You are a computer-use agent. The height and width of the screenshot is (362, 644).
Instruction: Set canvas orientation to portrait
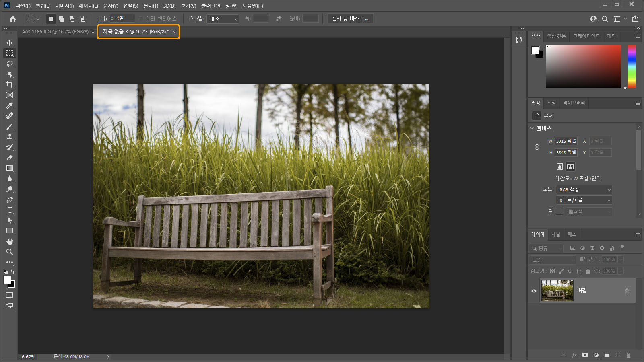coord(560,167)
